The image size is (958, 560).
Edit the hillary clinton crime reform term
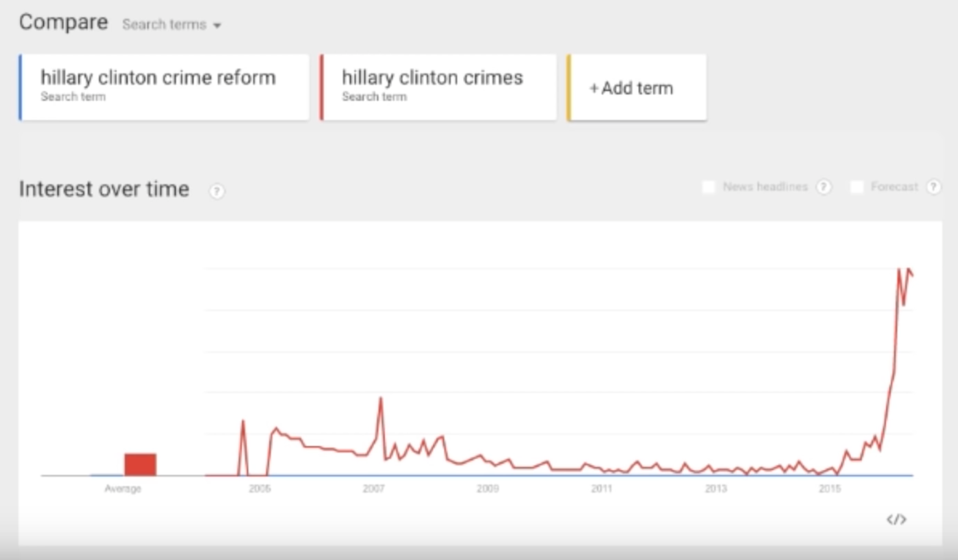click(x=164, y=87)
